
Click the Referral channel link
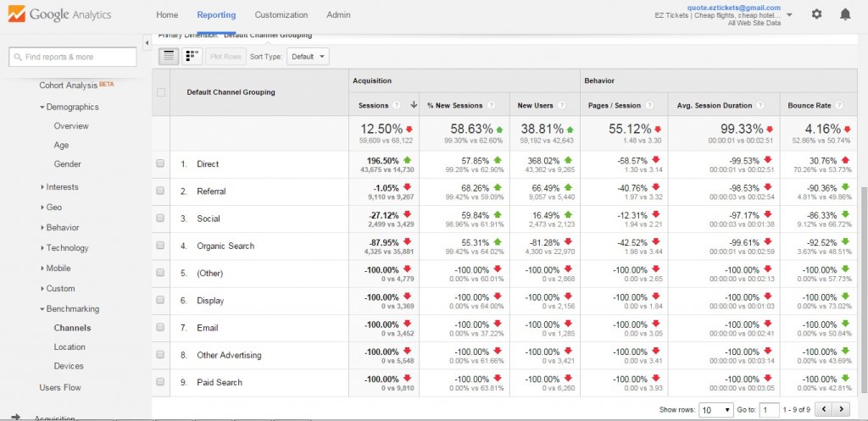point(211,191)
